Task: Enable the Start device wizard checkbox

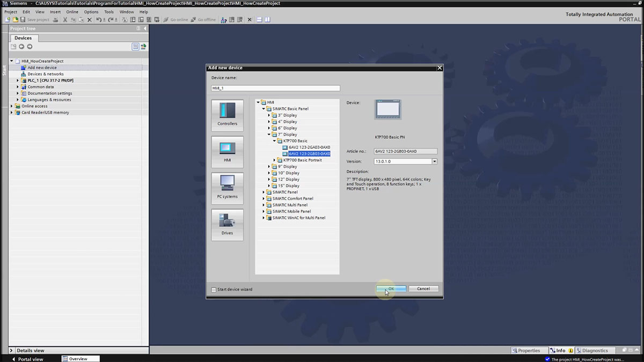Action: [214, 290]
